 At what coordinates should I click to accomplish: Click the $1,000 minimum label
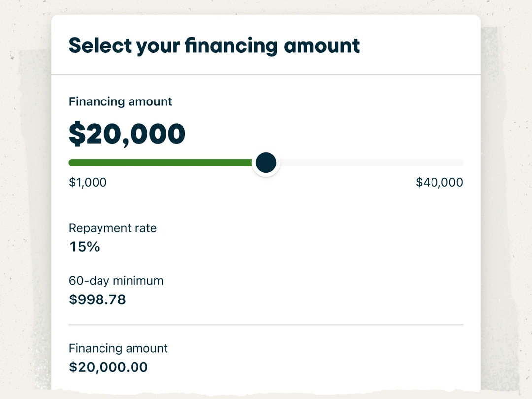pos(88,183)
